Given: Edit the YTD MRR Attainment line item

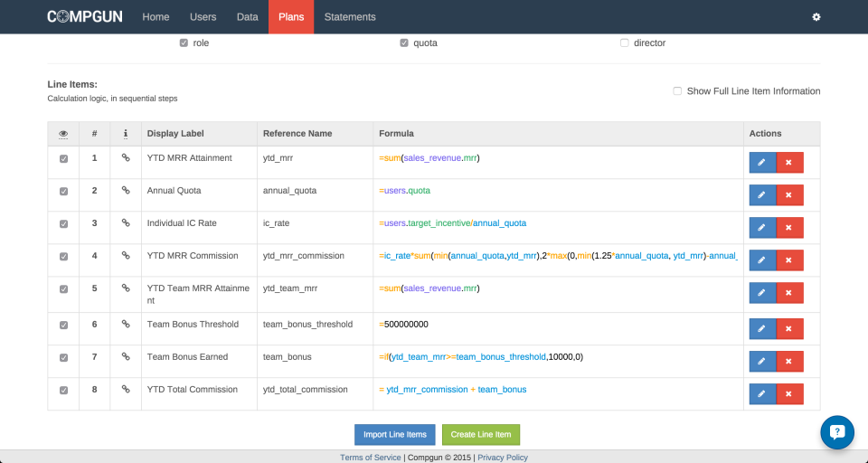Looking at the screenshot, I should tap(762, 162).
